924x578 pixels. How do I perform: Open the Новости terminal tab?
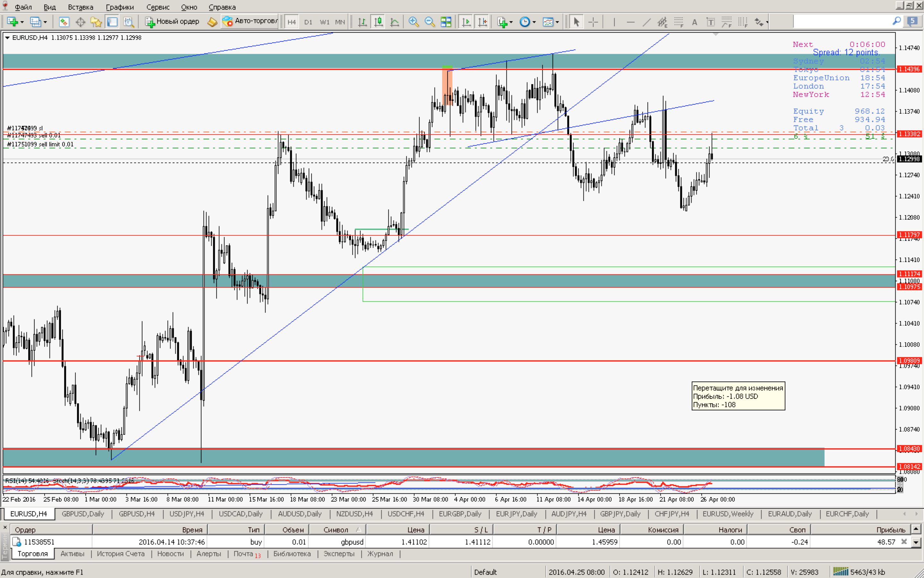(x=170, y=554)
